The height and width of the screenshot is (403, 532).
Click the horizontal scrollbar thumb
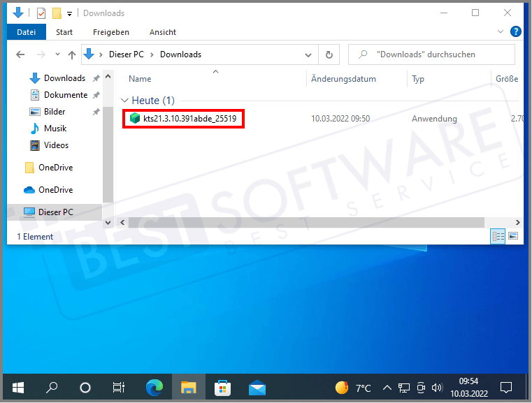pos(306,223)
